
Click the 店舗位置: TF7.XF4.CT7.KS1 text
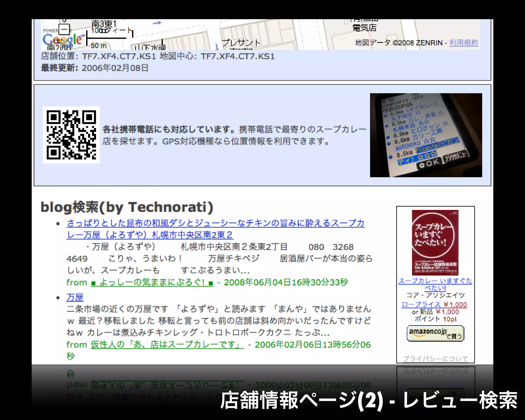pos(98,56)
